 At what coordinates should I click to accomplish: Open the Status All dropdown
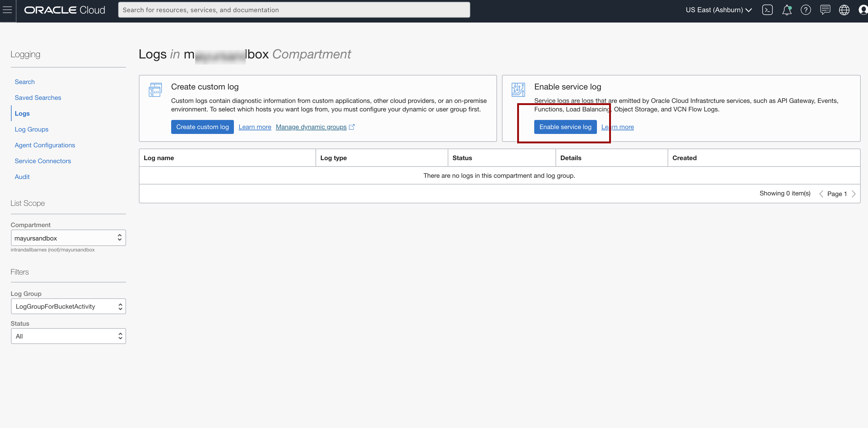click(x=69, y=336)
